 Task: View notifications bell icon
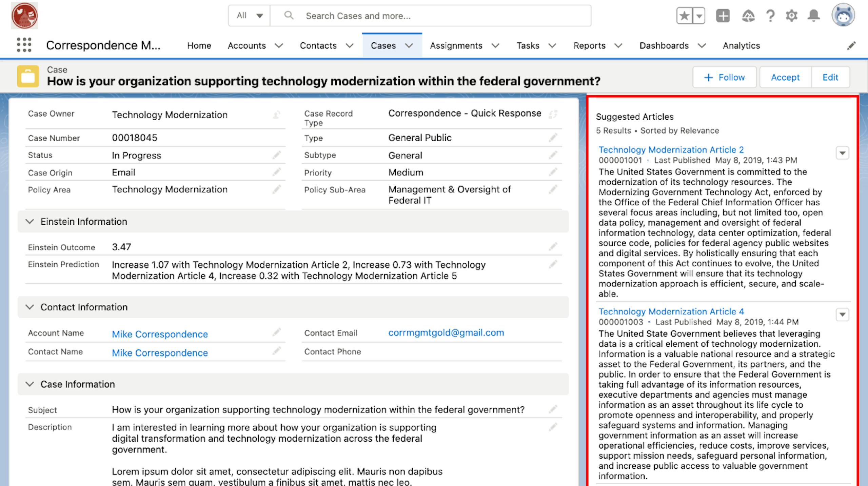tap(814, 16)
